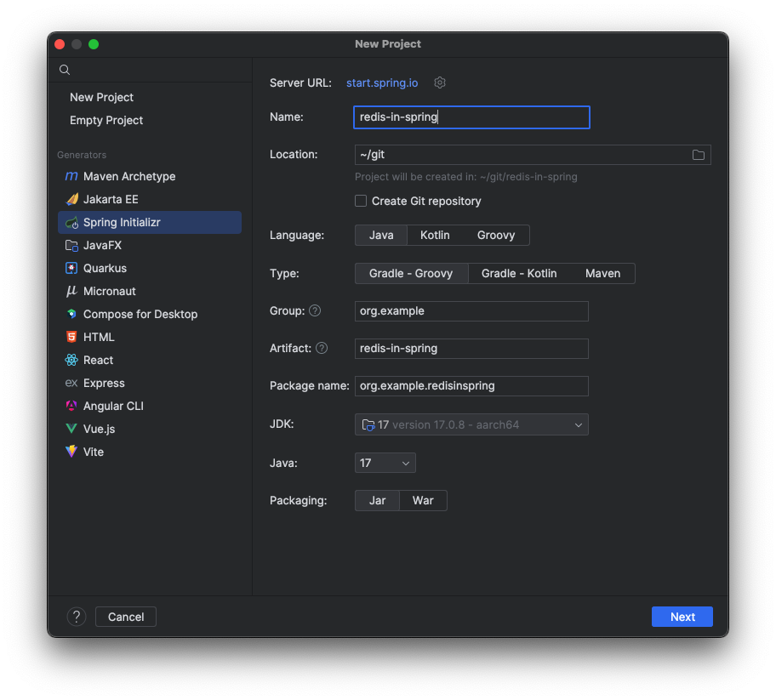Open the JDK version dropdown
Image resolution: width=776 pixels, height=700 pixels.
(471, 424)
